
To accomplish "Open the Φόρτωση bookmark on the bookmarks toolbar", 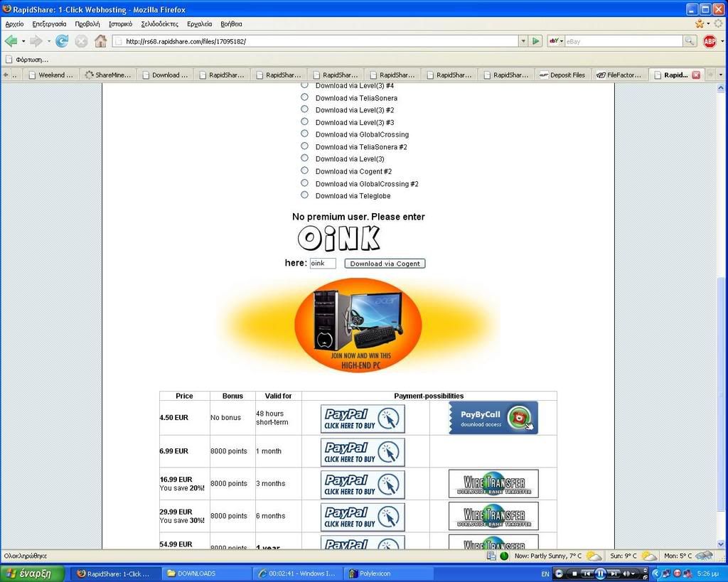I will coord(27,60).
